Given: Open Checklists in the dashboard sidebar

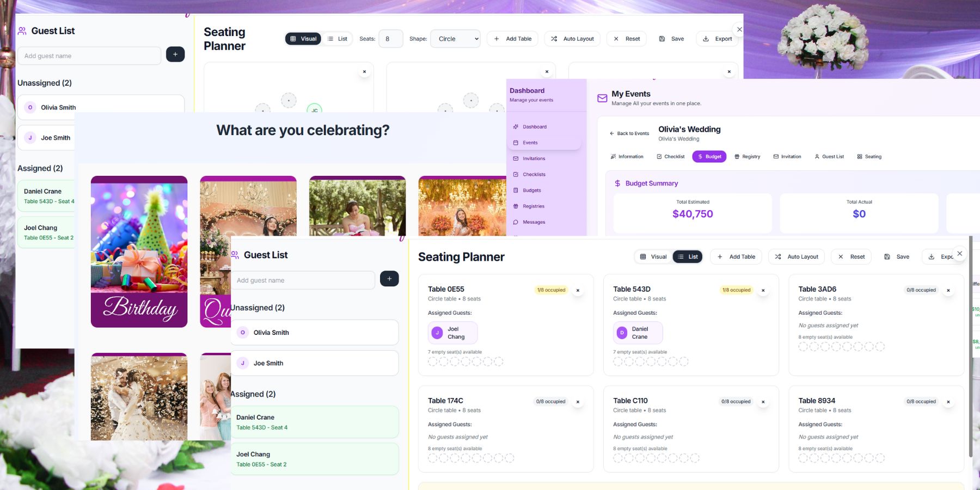Looking at the screenshot, I should 534,174.
